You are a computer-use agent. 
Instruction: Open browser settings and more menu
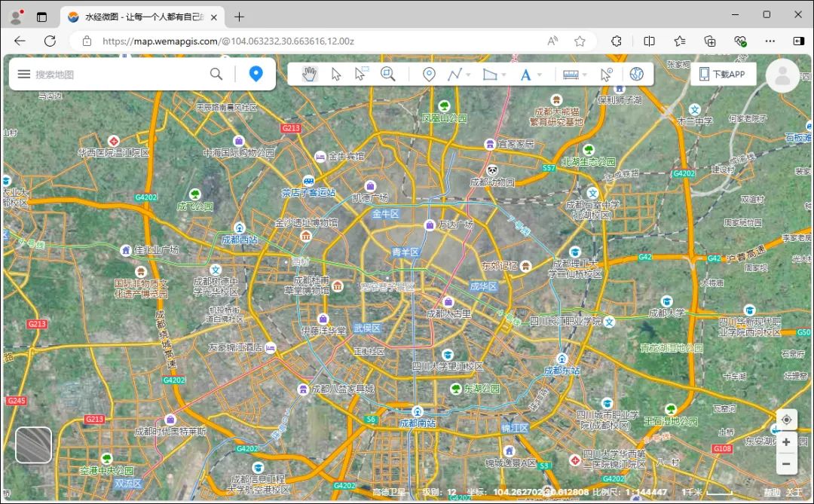tap(770, 41)
